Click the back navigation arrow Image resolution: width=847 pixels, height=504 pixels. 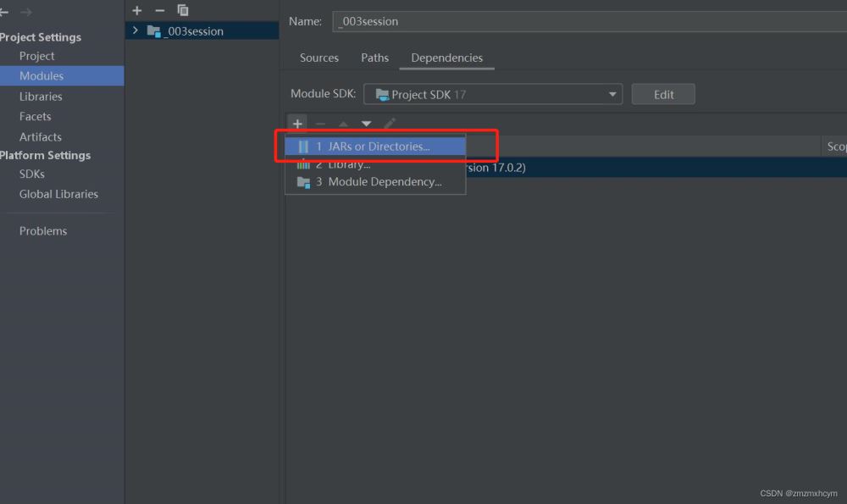click(3, 12)
